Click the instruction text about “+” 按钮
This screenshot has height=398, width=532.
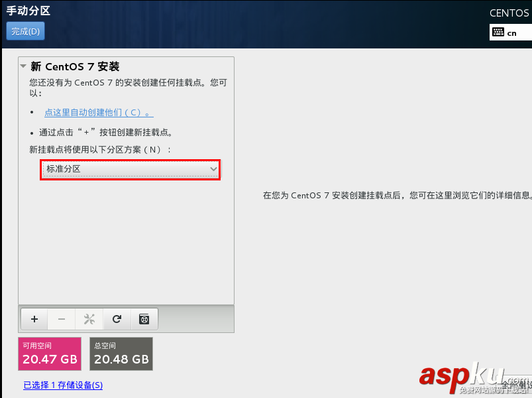[105, 132]
